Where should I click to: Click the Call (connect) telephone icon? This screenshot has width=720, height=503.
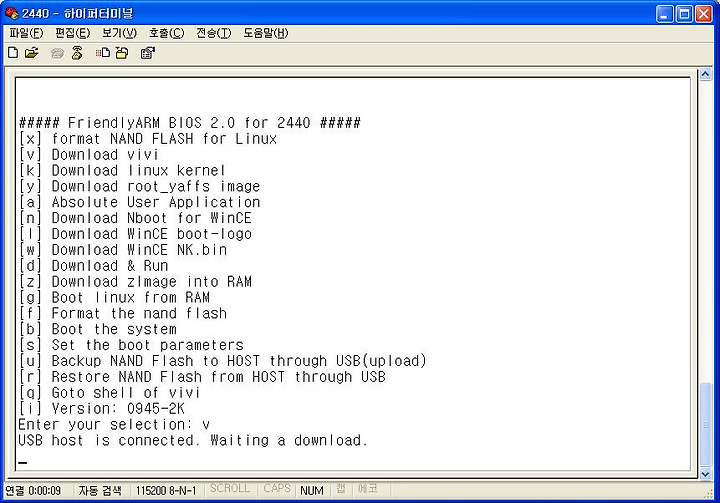pyautogui.click(x=57, y=53)
